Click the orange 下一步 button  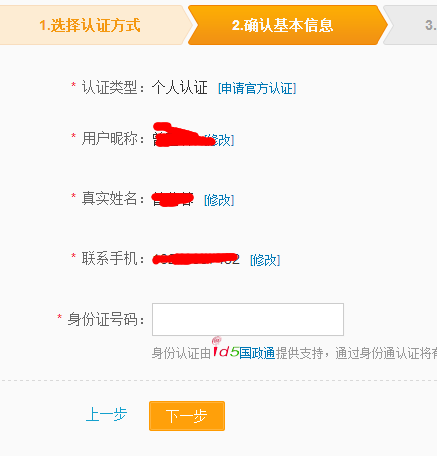tap(187, 416)
